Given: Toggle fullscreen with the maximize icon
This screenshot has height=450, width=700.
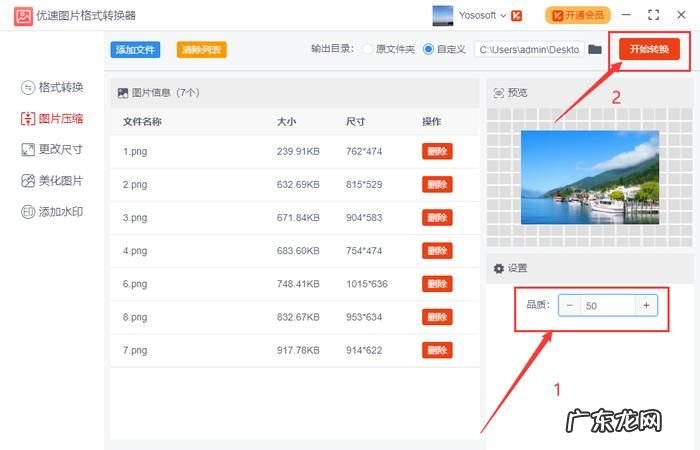Looking at the screenshot, I should [x=653, y=15].
